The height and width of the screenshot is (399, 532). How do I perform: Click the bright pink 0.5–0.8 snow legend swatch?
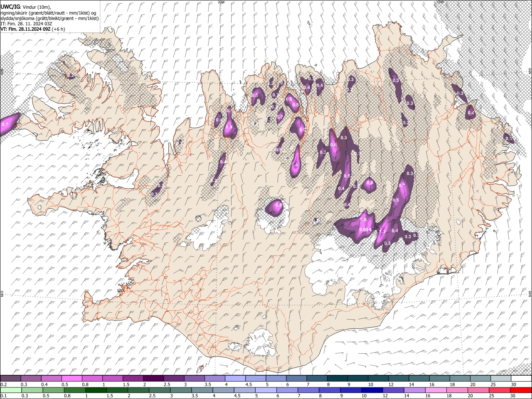[71, 379]
